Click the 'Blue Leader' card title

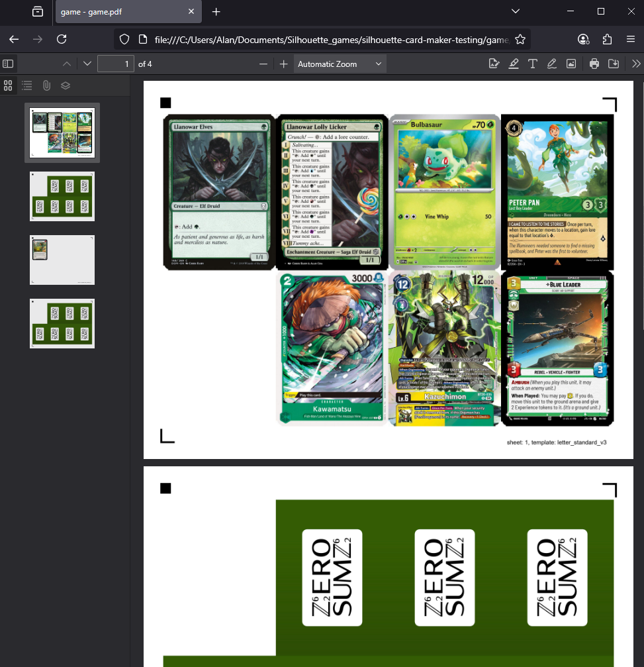563,285
